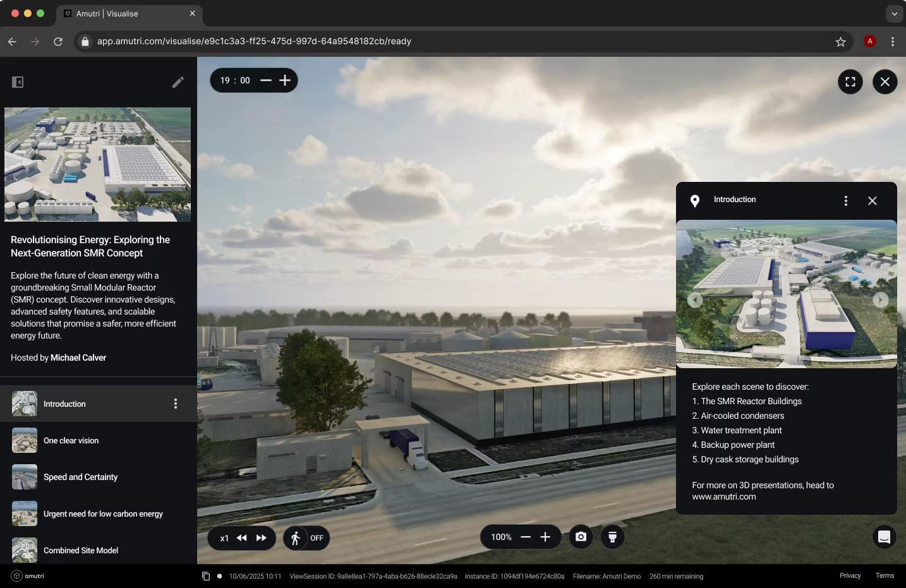
Task: Decrease time of day with minus
Action: tap(266, 80)
